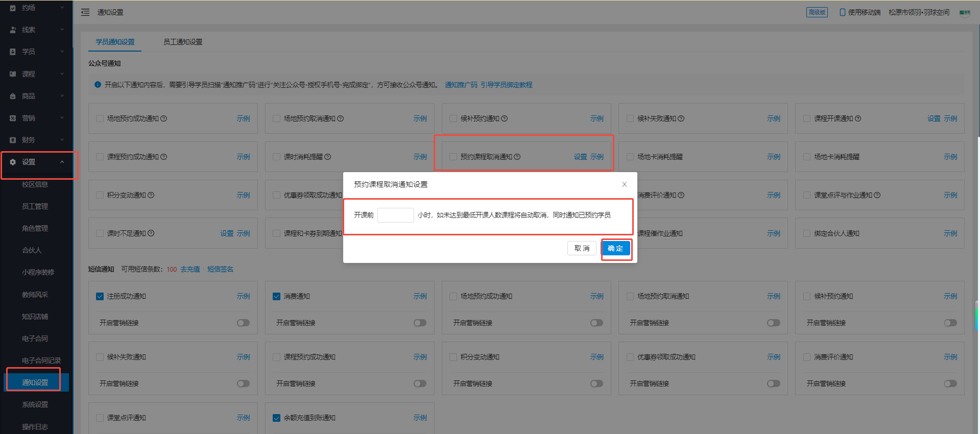
Task: Expand the 学员 menu chevron
Action: click(62, 52)
